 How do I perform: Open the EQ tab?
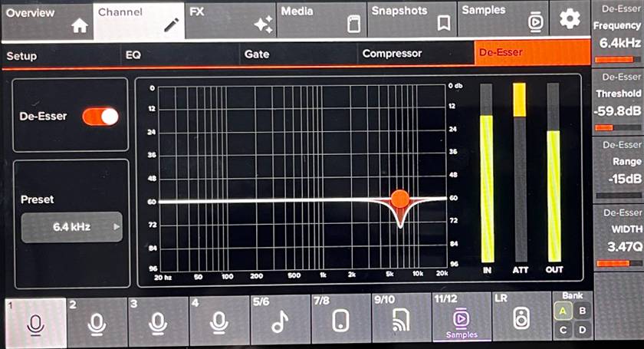184,55
